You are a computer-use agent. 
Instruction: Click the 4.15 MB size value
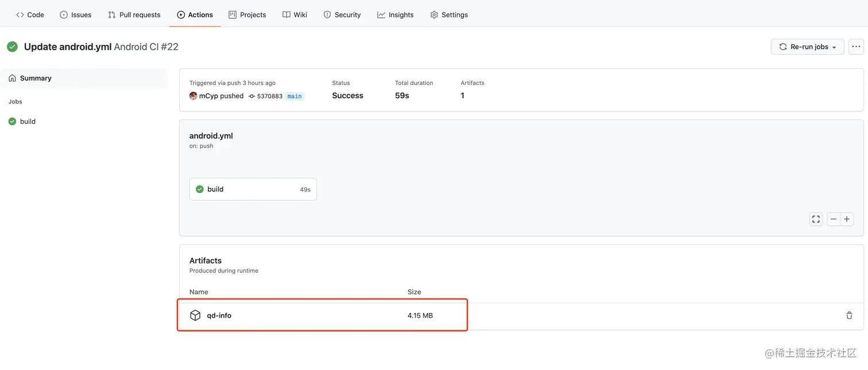pos(420,315)
